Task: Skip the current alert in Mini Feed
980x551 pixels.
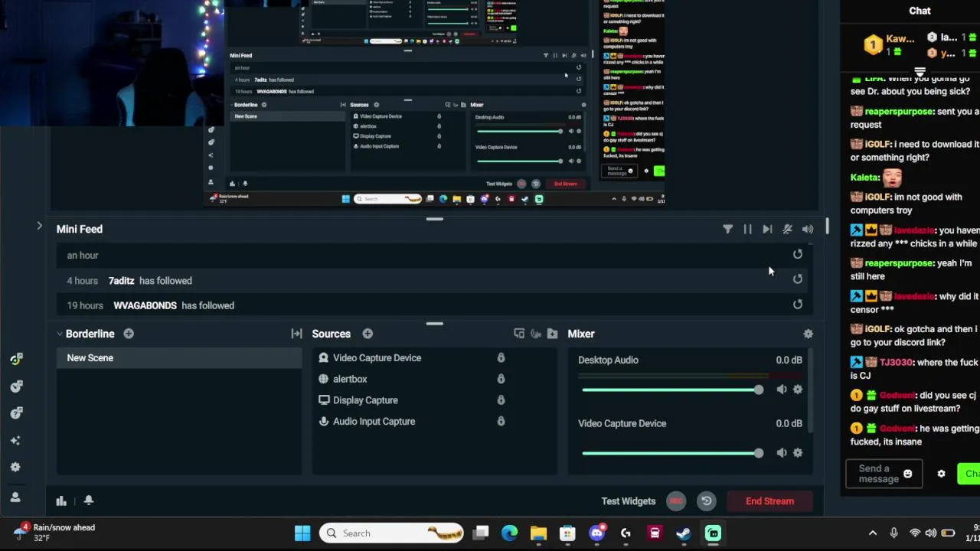Action: pos(767,229)
